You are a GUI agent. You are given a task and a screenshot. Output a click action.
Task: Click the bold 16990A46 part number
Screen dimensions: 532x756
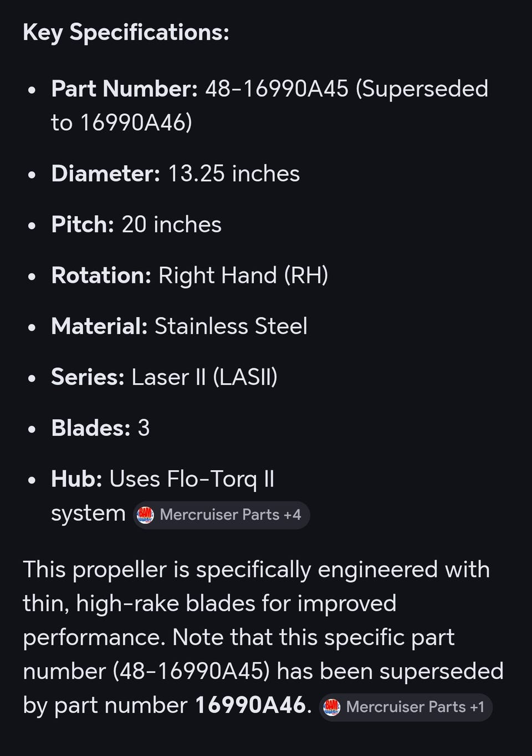tap(250, 705)
